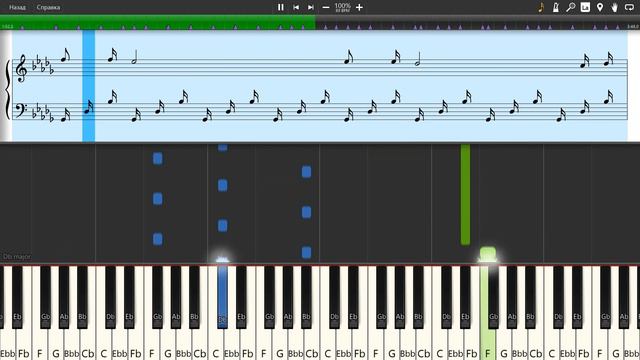Toggle the metronome icon

556,7
